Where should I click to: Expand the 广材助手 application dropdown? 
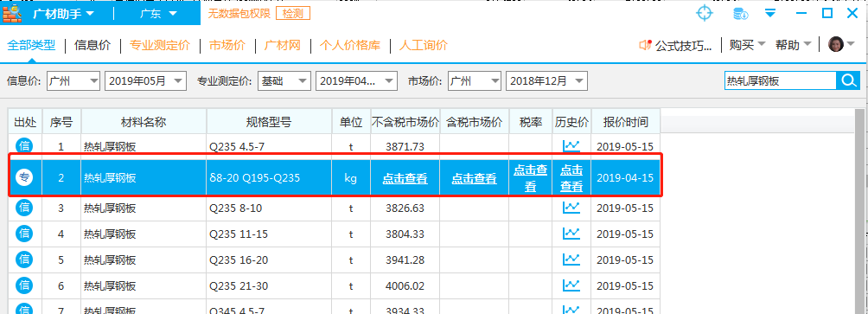click(90, 13)
